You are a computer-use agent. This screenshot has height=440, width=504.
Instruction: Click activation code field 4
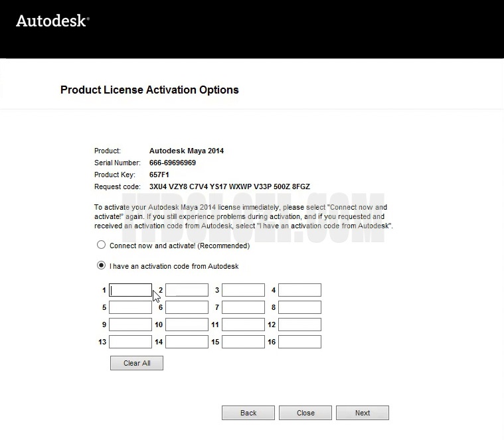tap(299, 290)
